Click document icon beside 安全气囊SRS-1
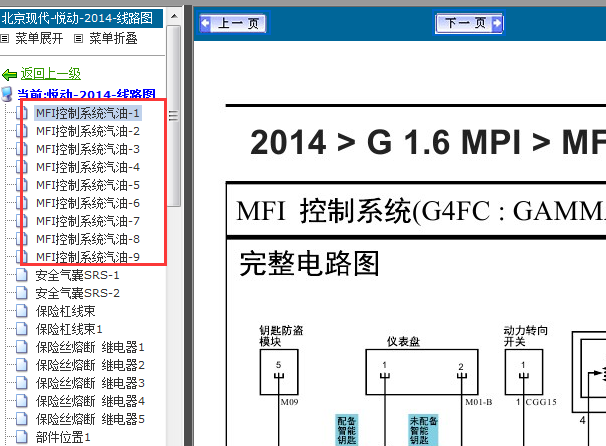 tap(22, 275)
